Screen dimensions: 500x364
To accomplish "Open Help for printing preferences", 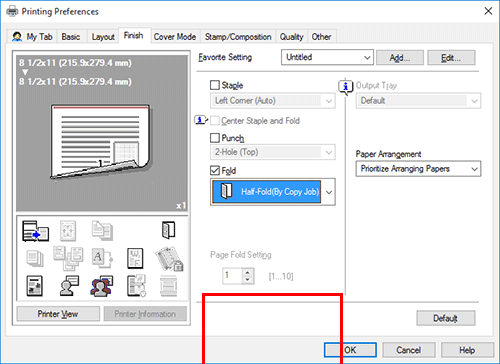I will point(467,350).
